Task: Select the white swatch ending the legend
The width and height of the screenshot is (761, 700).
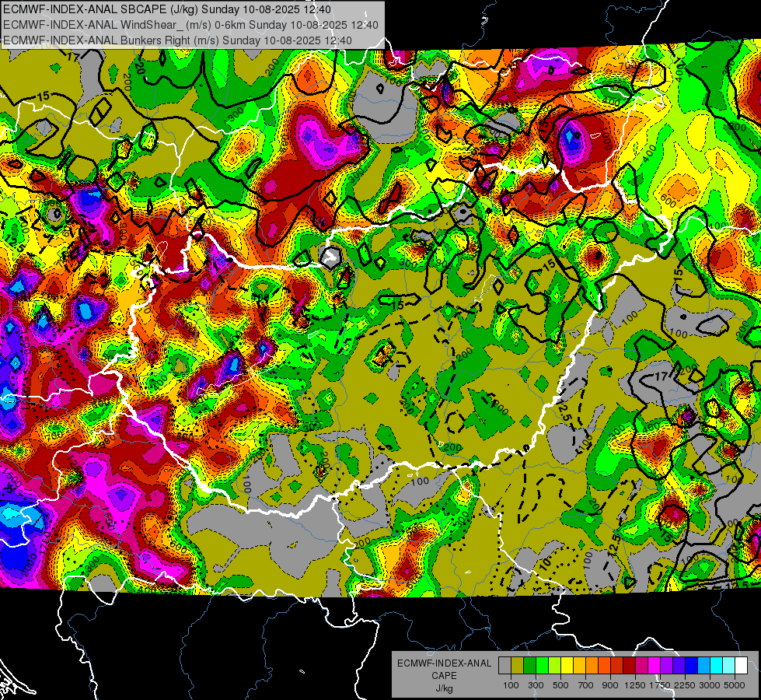Action: (741, 665)
